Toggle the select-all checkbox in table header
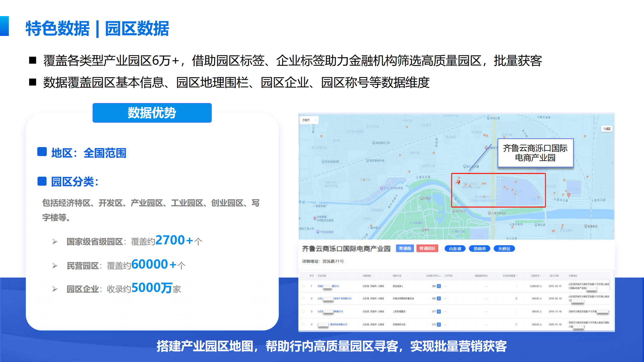This screenshot has height=362, width=644. point(303,276)
